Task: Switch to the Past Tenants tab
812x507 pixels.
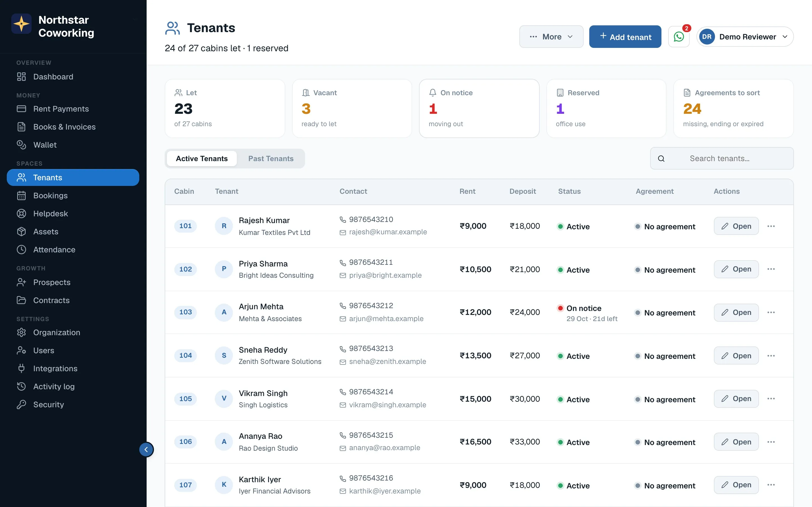Action: point(271,159)
